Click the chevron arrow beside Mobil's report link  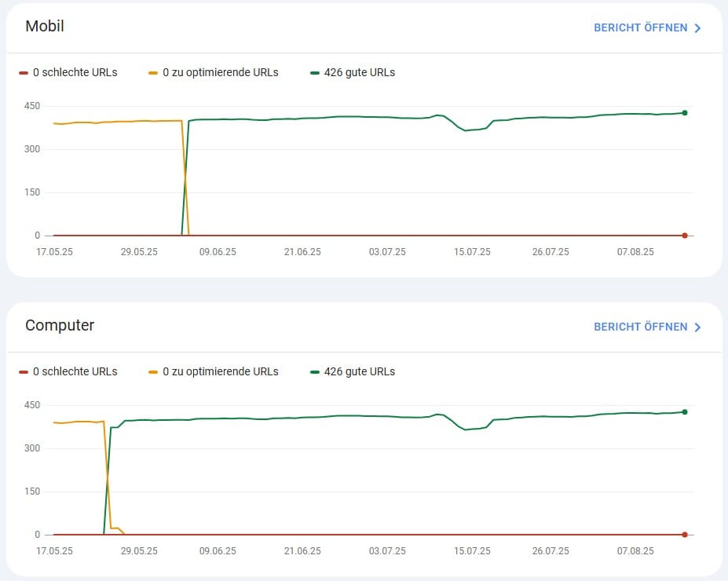(x=697, y=28)
